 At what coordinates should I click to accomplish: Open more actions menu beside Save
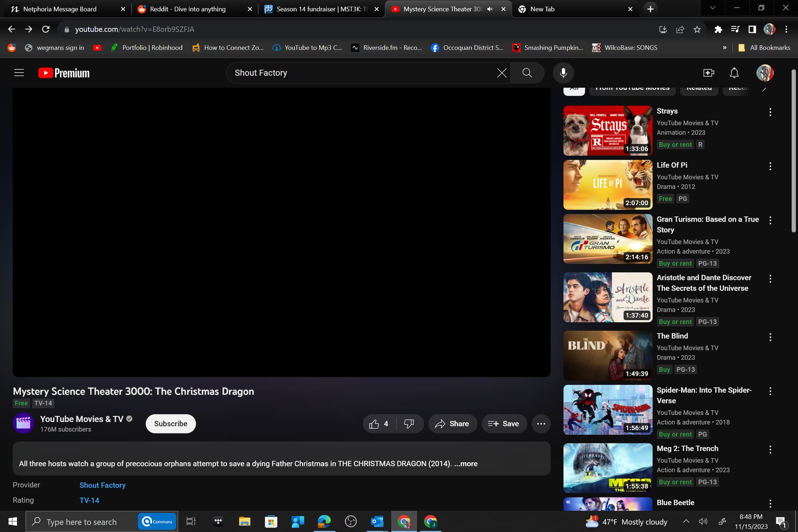click(541, 424)
